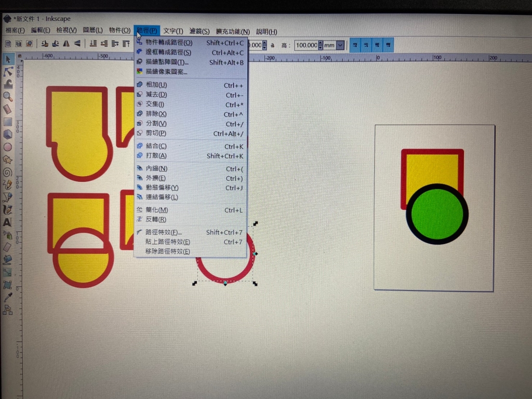Choose the Spiral tool
This screenshot has height=399, width=532.
(8, 172)
